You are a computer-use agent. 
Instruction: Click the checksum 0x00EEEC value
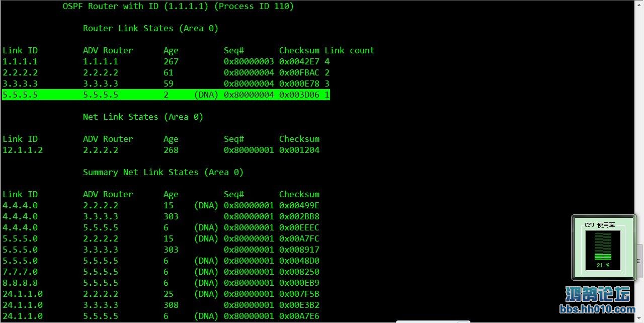coord(299,227)
